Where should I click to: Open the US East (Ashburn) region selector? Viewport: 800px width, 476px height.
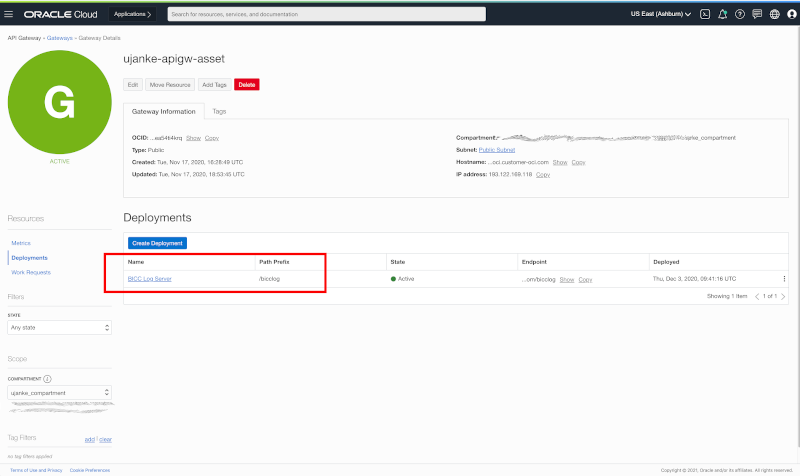tap(660, 14)
